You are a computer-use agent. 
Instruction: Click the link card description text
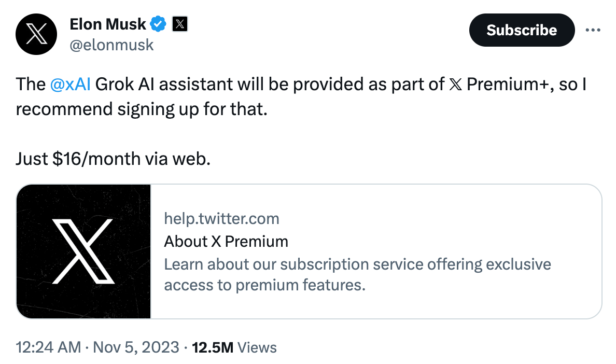click(x=357, y=275)
